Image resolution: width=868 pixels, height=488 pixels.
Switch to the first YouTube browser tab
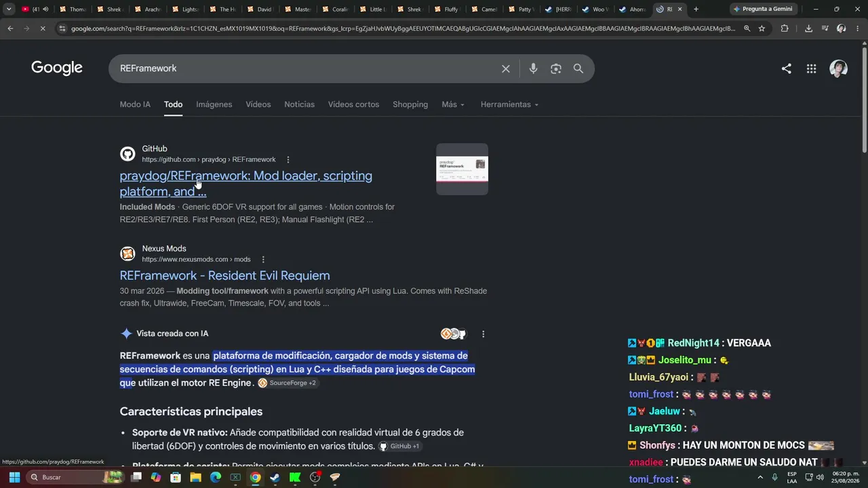(35, 9)
